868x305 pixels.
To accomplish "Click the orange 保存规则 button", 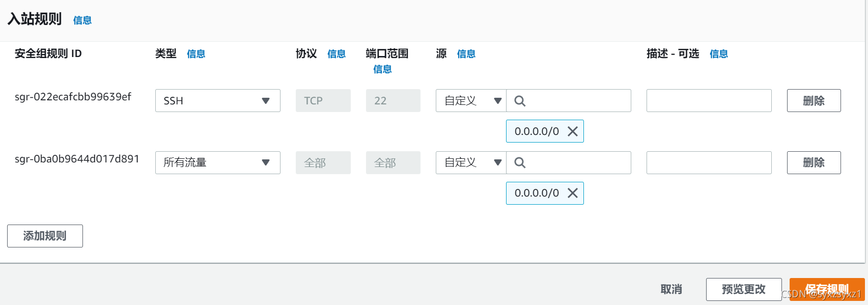I will point(827,289).
